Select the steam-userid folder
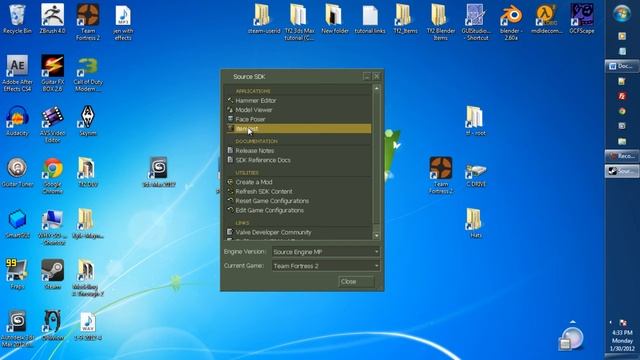Image resolution: width=640 pixels, height=360 pixels. [264, 20]
